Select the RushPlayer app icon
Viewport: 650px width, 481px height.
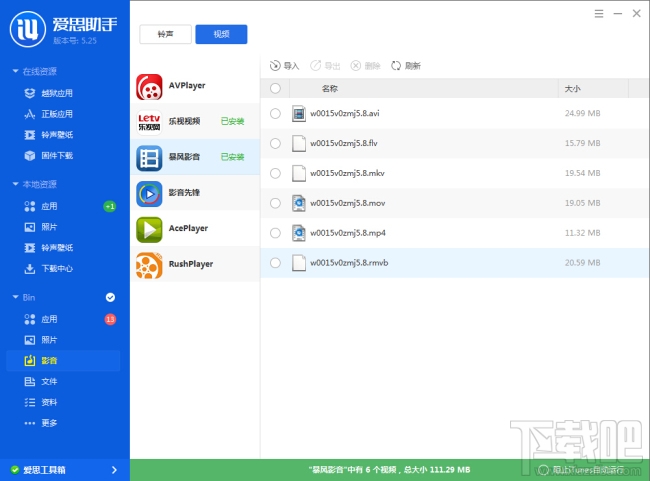(149, 265)
